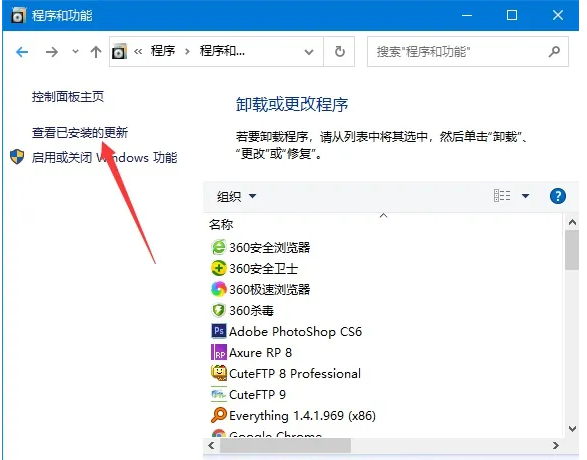587x460 pixels.
Task: Click the 360安全卫士 icon
Action: [x=219, y=268]
